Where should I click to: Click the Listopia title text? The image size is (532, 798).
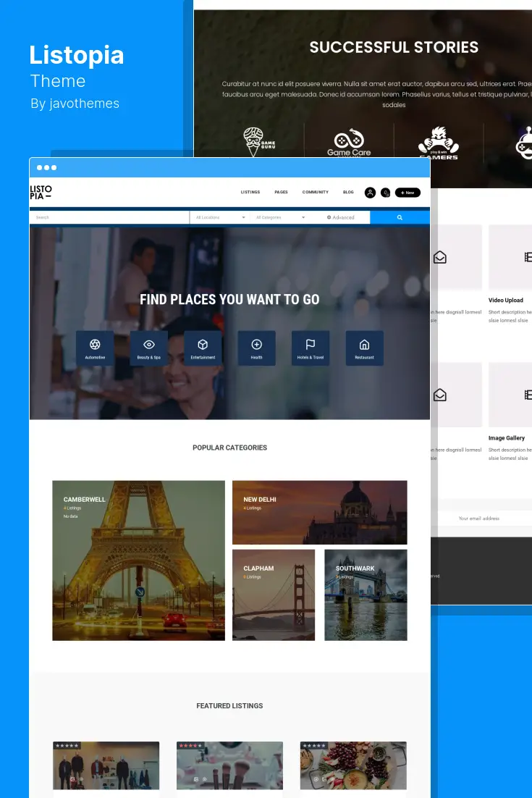[76, 56]
